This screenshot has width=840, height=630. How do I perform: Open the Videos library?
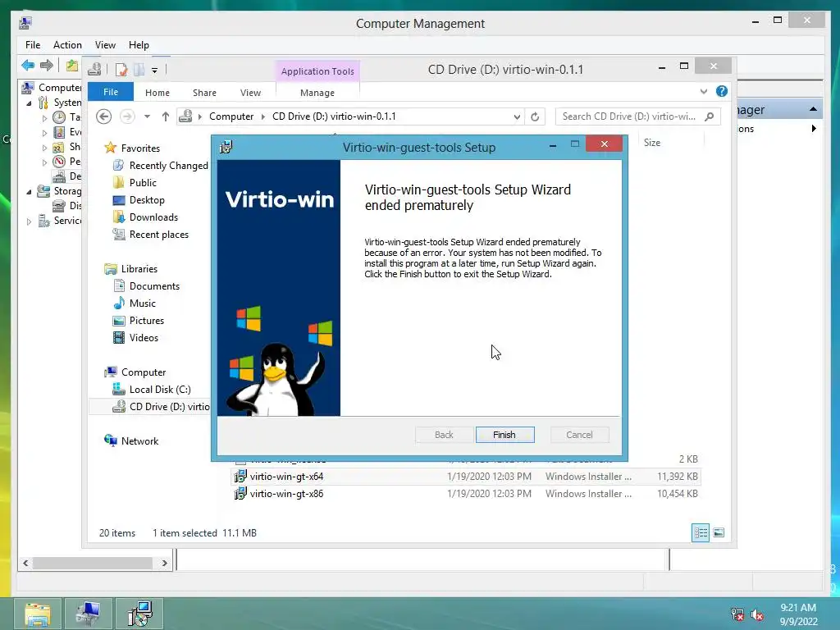pyautogui.click(x=136, y=337)
